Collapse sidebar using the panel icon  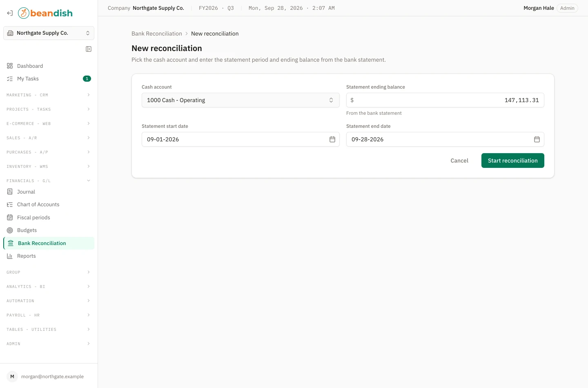(89, 49)
